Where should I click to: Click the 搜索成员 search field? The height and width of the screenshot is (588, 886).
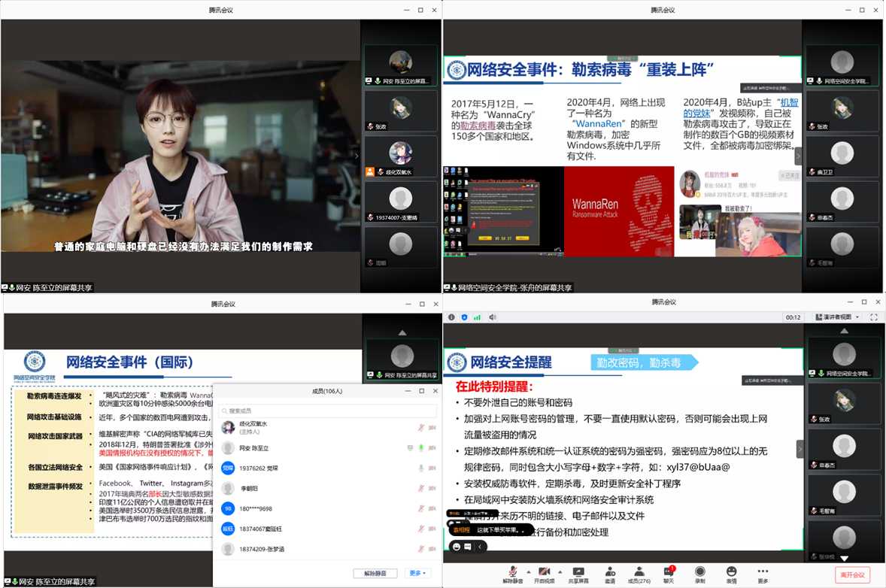pyautogui.click(x=328, y=411)
